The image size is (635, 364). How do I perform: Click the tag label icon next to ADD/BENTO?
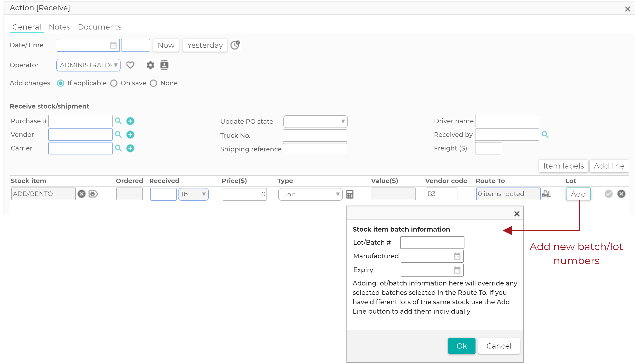[93, 194]
